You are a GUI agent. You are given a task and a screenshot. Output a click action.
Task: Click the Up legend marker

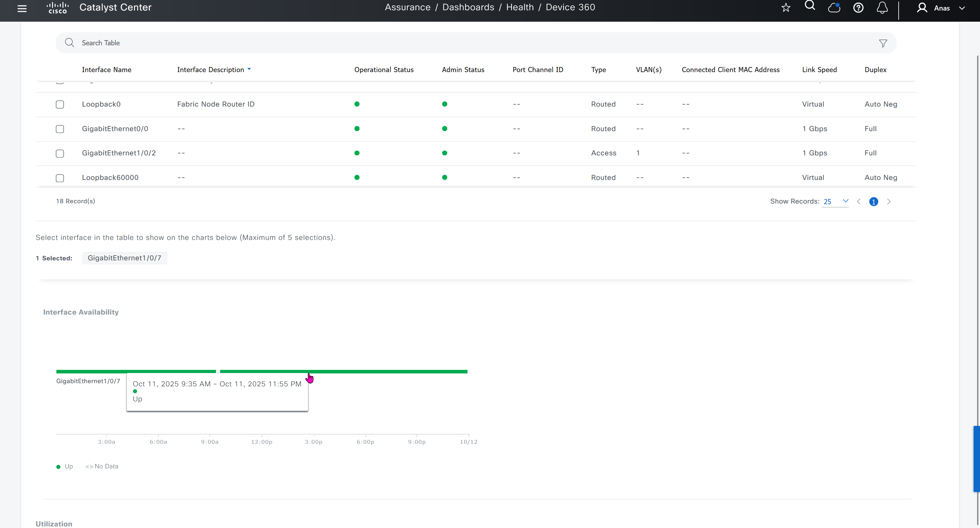click(x=59, y=467)
